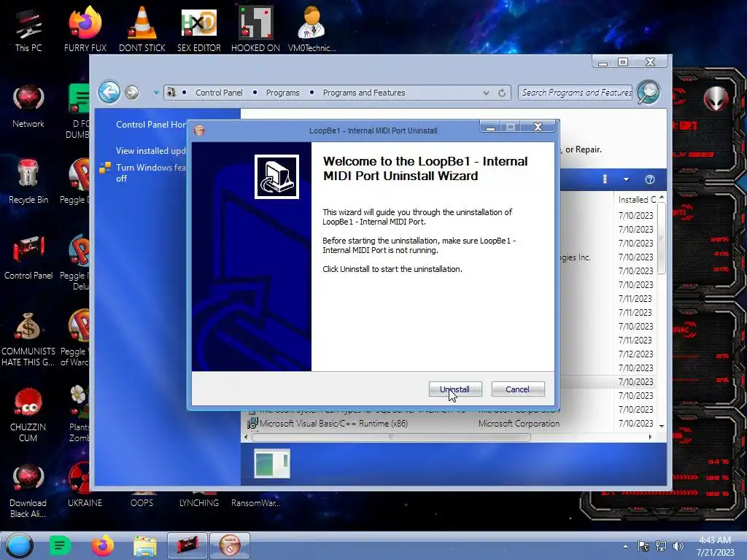The image size is (747, 560).
Task: Go forward in Programs and Features window
Action: pyautogui.click(x=132, y=93)
